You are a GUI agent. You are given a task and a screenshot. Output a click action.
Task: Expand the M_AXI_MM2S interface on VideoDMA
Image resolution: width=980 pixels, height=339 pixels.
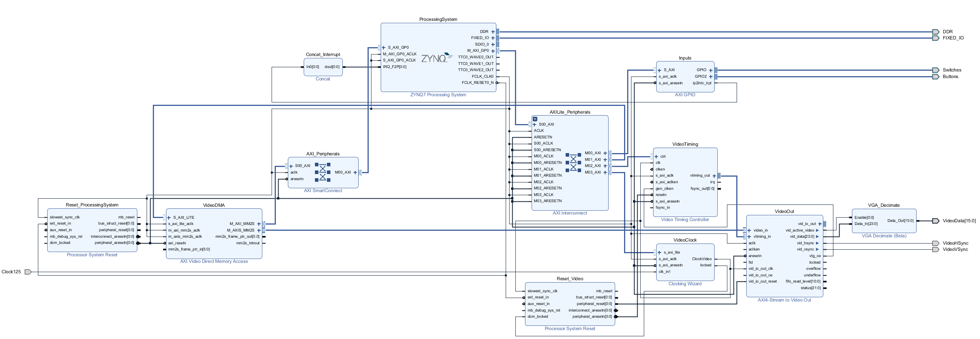click(259, 224)
